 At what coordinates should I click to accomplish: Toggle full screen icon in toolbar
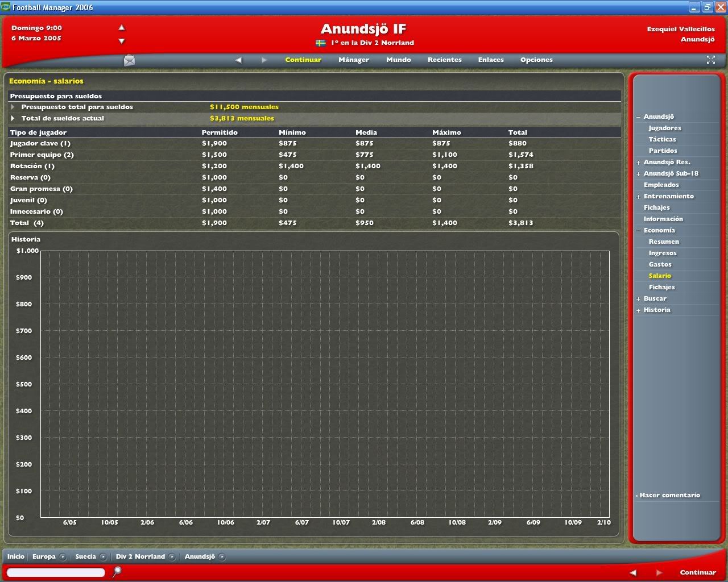click(710, 60)
